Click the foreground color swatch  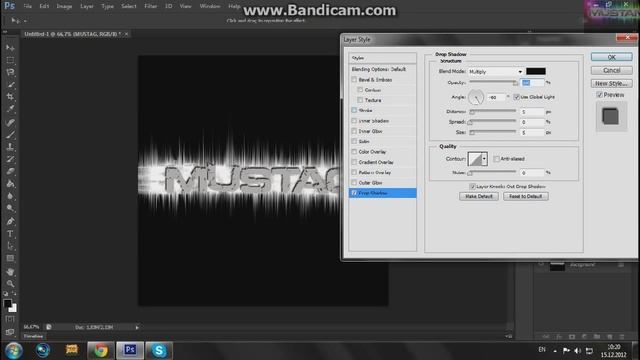[x=7, y=303]
